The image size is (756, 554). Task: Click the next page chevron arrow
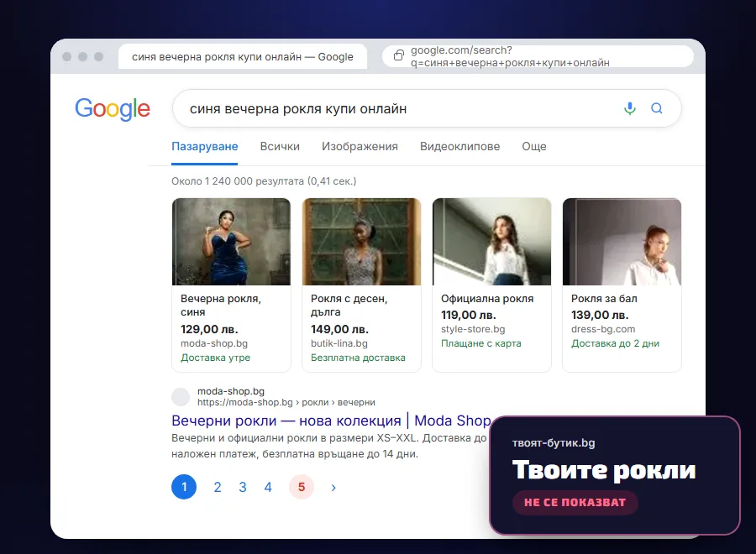coord(333,488)
